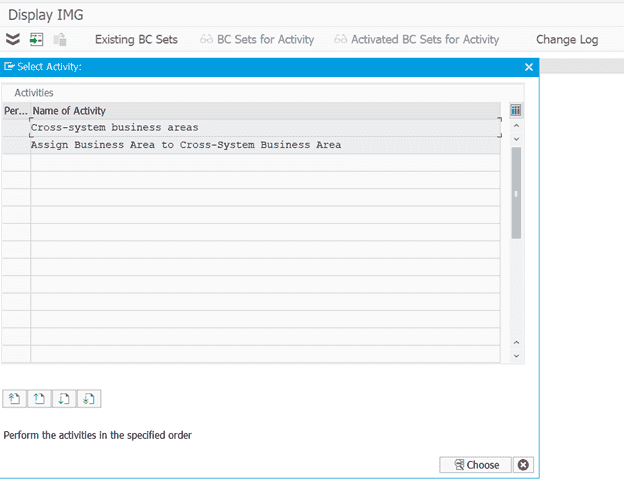Screen dimensions: 624x504
Task: Select 'Cross-system business areas' activity row
Action: click(x=114, y=128)
